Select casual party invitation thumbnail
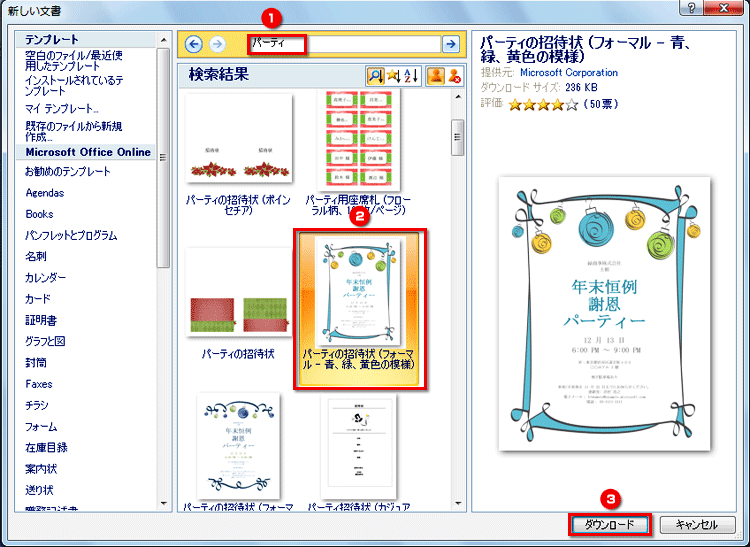This screenshot has height=547, width=750. click(359, 446)
